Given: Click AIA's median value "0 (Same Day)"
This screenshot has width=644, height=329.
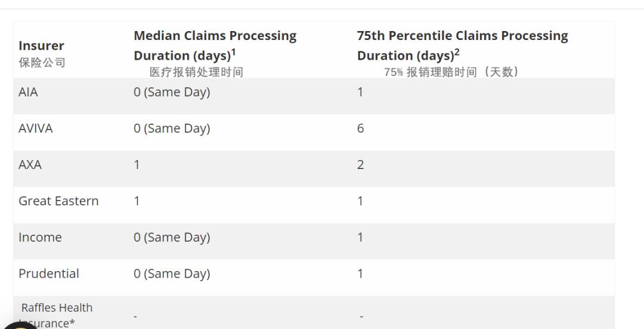Looking at the screenshot, I should click(172, 92).
